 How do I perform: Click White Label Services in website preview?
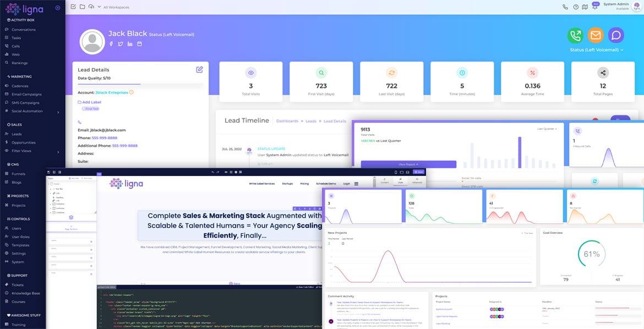(262, 184)
